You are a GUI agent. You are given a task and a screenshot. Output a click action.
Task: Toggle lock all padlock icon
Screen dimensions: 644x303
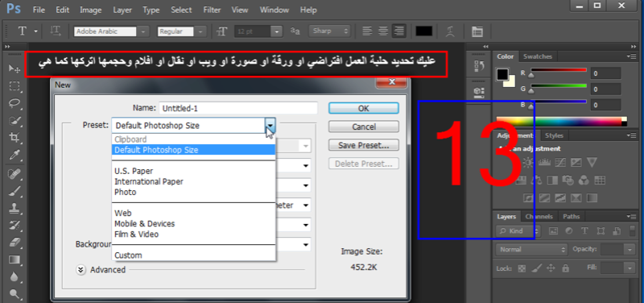(566, 268)
